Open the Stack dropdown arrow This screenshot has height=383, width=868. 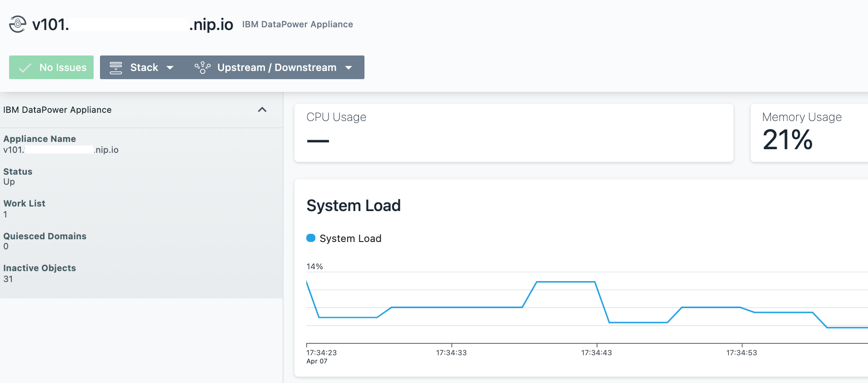pos(170,68)
